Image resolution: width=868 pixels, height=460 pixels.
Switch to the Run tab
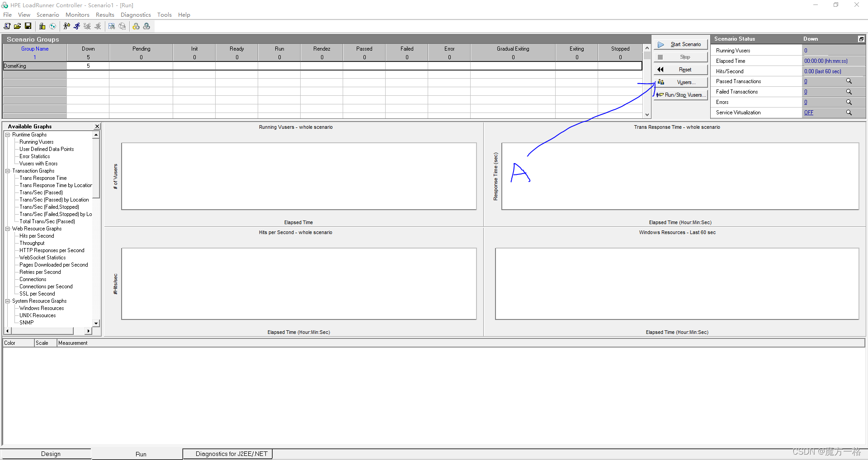pyautogui.click(x=137, y=454)
